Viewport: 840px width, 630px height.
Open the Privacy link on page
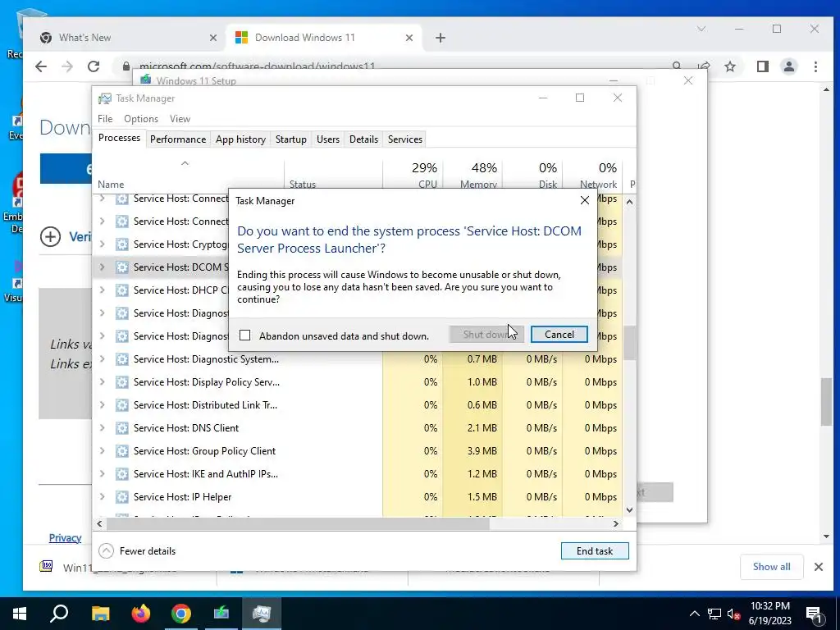66,538
